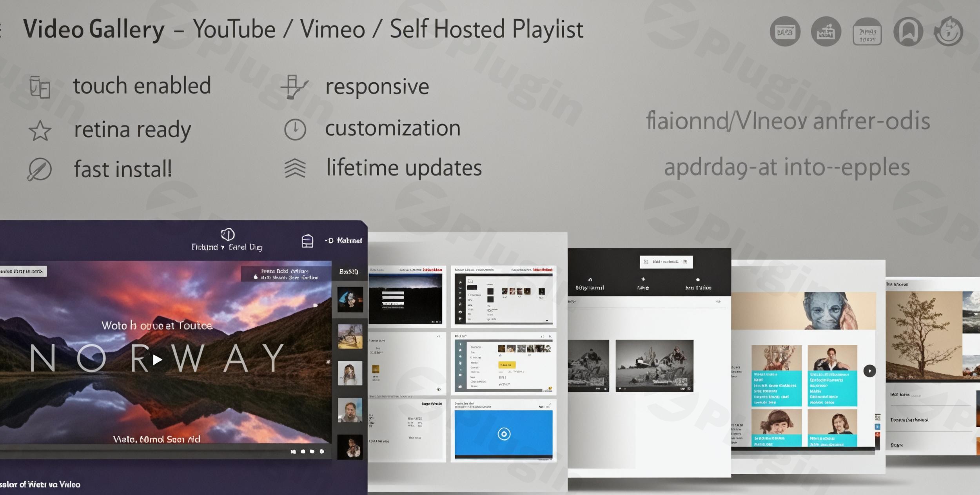Click the info box at the NORWAY video's top-right
Image resolution: width=980 pixels, height=495 pixels.
[x=286, y=274]
